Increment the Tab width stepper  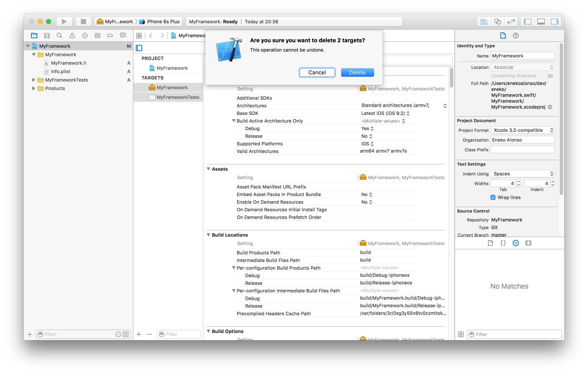[x=518, y=182]
